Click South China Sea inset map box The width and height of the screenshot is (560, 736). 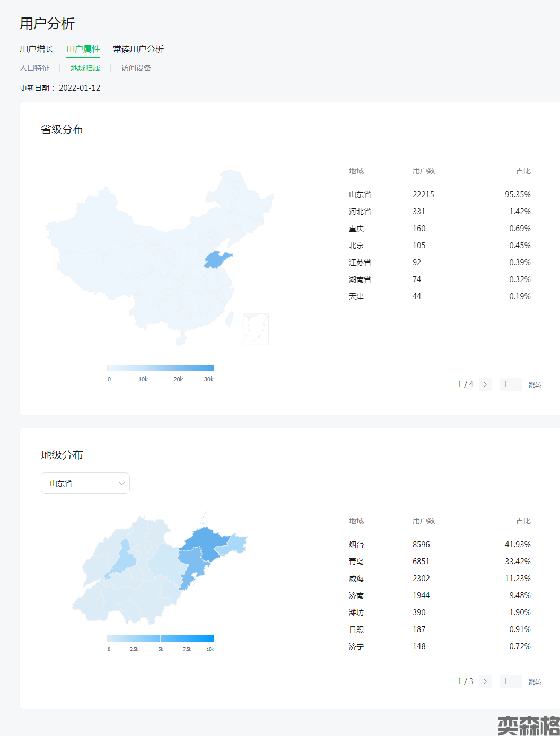tap(256, 329)
